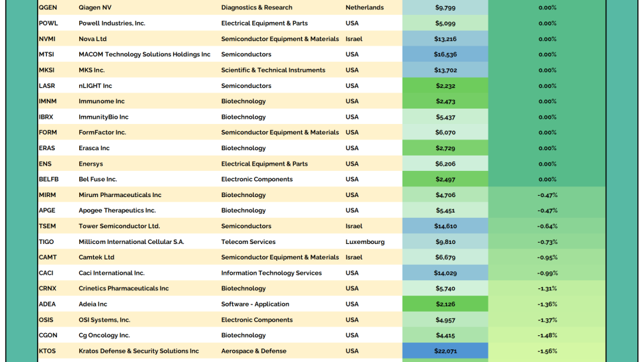Click the Luxembourg country cell

pos(365,242)
